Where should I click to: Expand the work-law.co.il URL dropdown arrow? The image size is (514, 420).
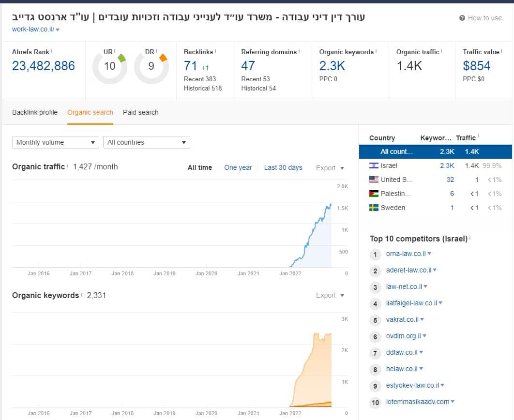pos(58,30)
